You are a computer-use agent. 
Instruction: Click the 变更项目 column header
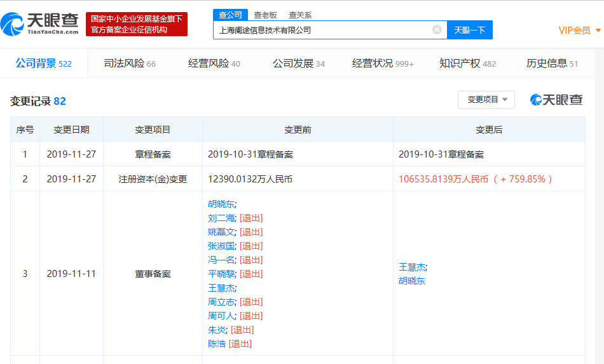click(x=153, y=130)
